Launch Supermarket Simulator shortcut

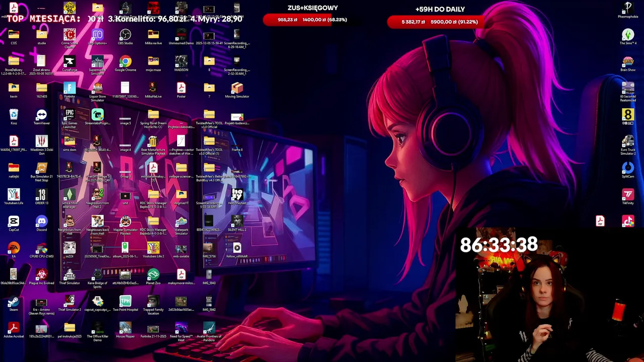pos(98,64)
